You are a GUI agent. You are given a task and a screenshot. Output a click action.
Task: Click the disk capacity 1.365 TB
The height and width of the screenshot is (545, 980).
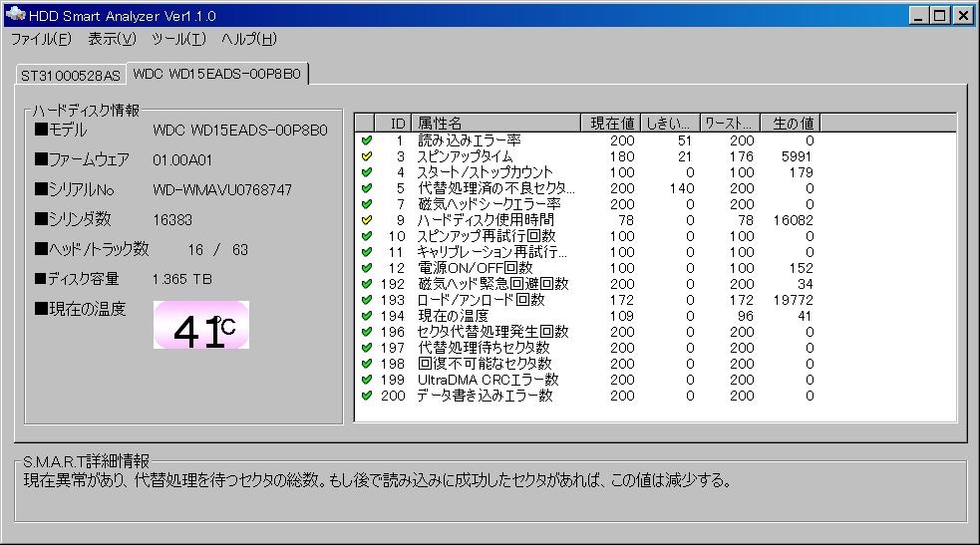(181, 279)
